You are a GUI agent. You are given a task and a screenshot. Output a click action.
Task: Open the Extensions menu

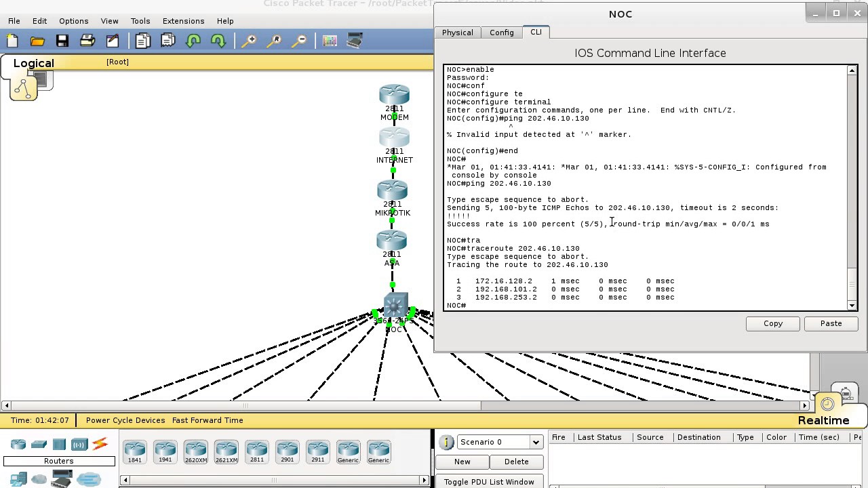183,21
